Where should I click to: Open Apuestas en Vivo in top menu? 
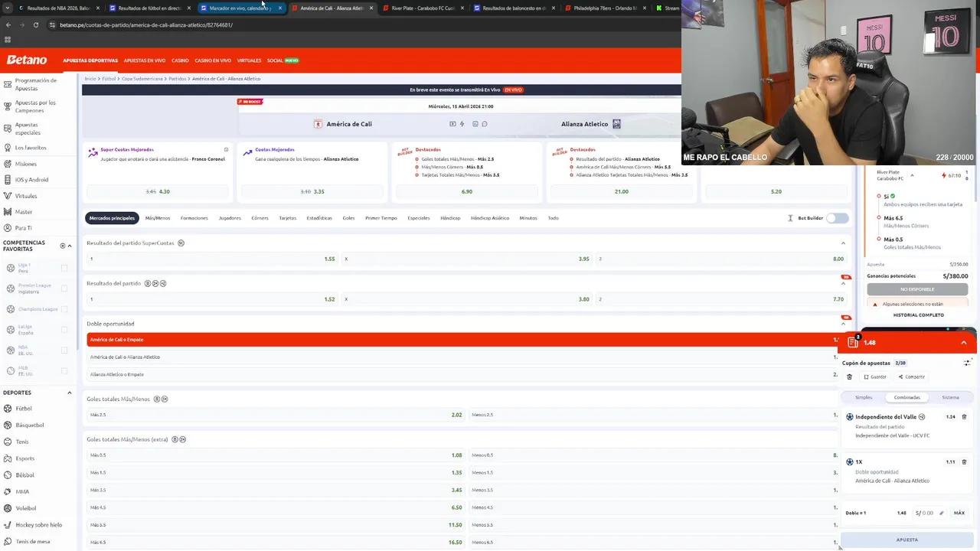(x=145, y=60)
